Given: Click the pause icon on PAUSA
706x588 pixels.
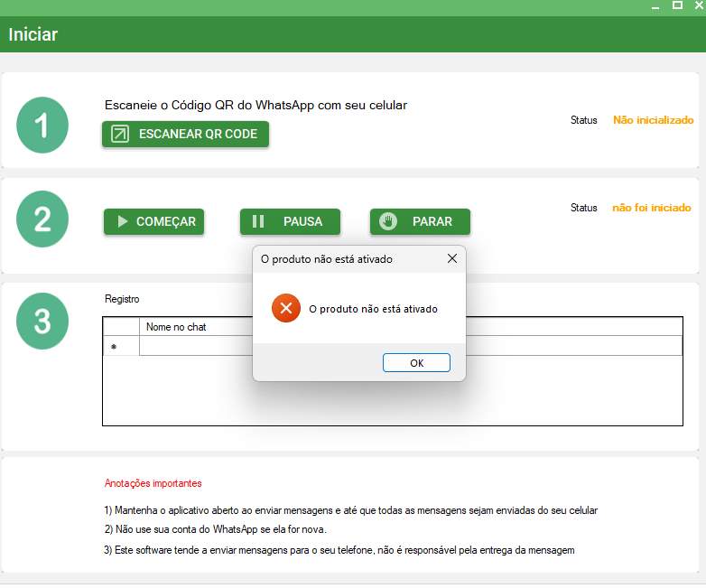Looking at the screenshot, I should click(258, 221).
